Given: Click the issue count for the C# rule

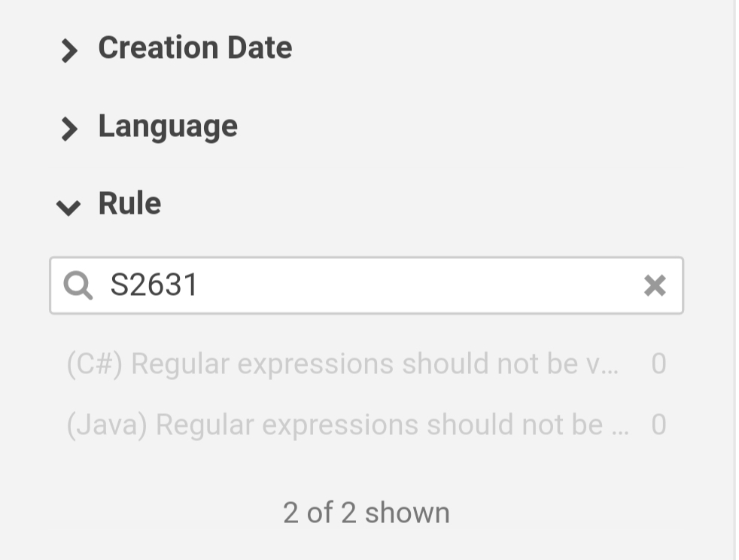Looking at the screenshot, I should [x=658, y=364].
